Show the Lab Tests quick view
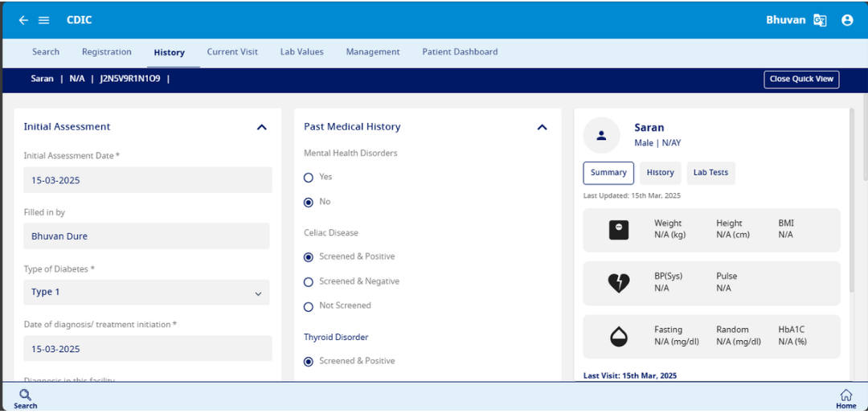This screenshot has width=868, height=414. tap(710, 173)
